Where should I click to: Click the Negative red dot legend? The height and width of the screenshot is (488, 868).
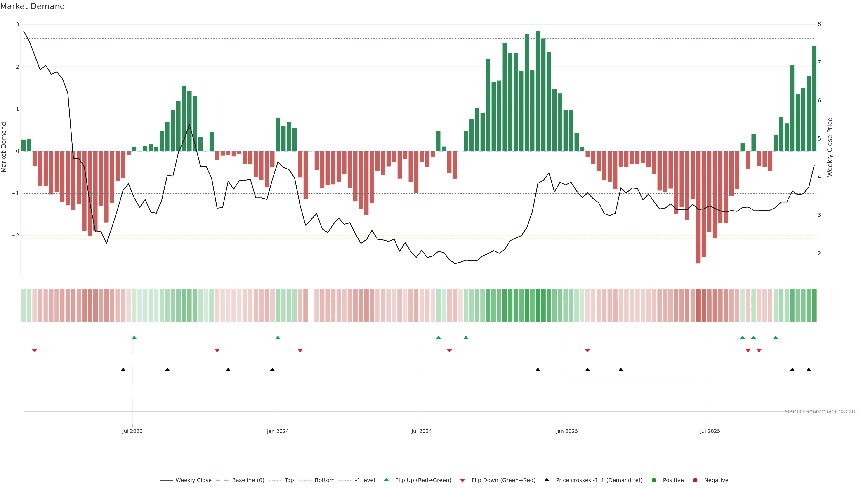tap(695, 480)
